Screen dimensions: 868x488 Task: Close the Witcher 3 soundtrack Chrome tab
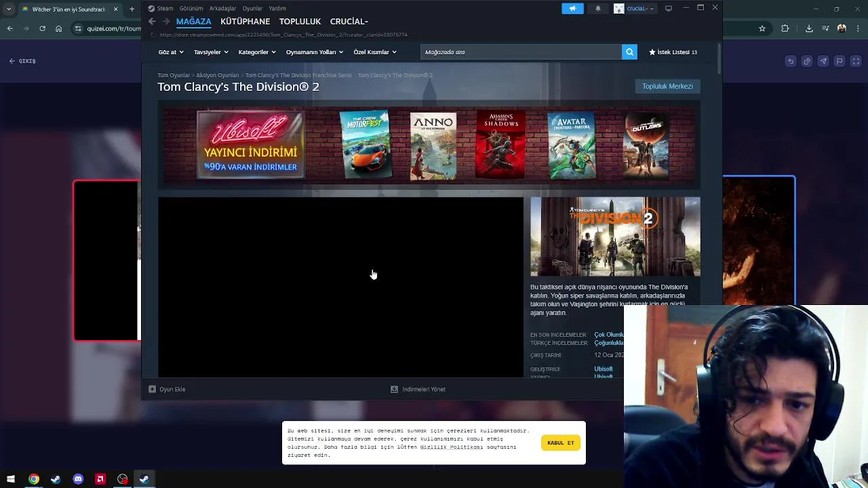115,9
